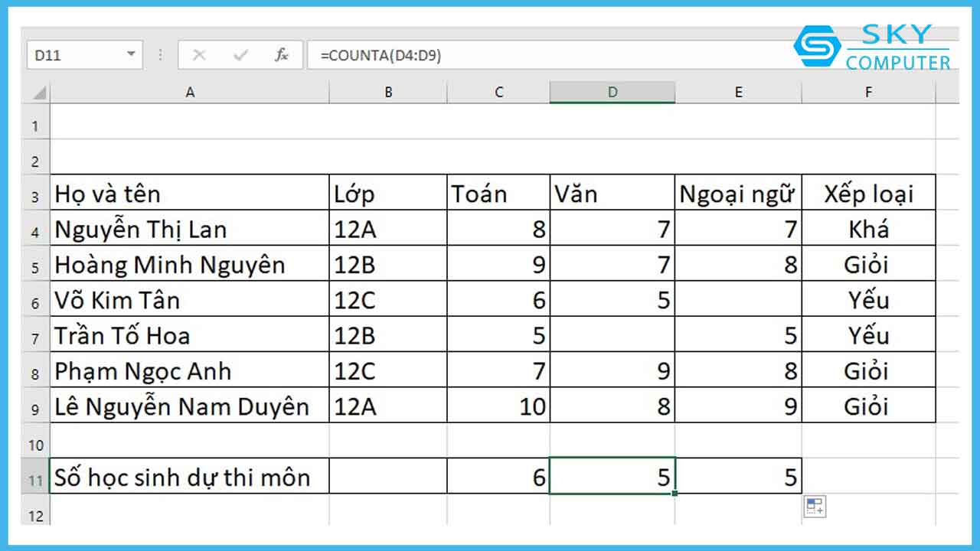The height and width of the screenshot is (551, 980).
Task: Select cell 'Võ Kim Tân'
Action: point(190,298)
